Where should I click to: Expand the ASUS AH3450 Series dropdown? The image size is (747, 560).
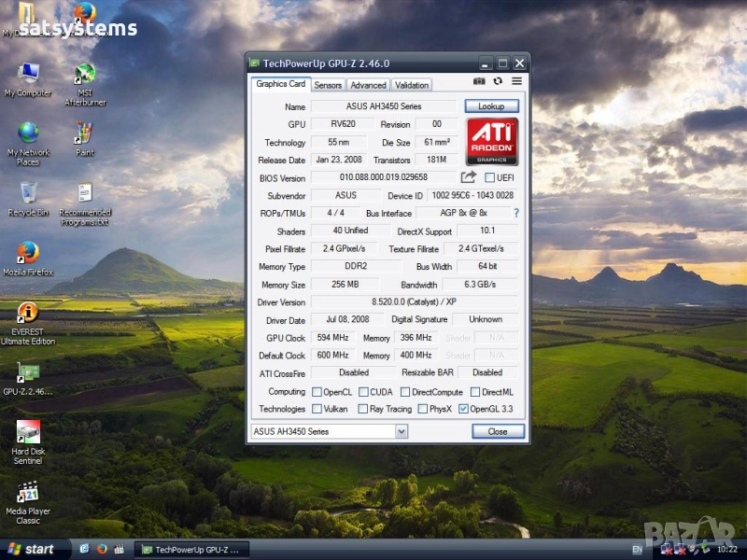point(402,431)
